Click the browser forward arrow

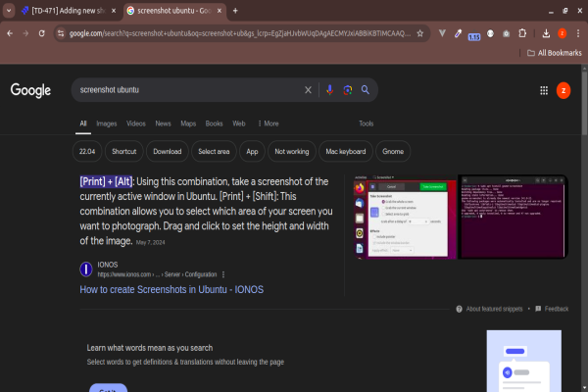(x=25, y=33)
